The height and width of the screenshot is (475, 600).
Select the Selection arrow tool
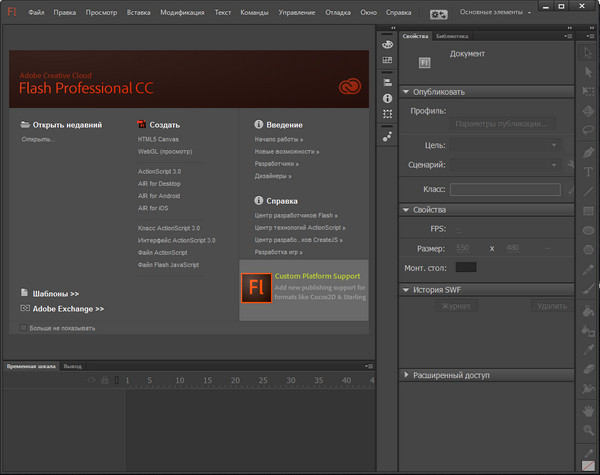(588, 53)
